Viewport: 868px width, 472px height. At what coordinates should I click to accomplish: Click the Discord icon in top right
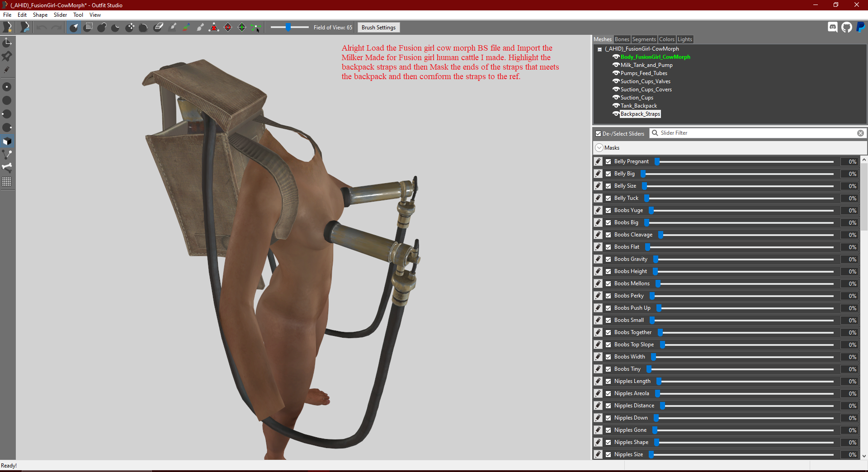pyautogui.click(x=833, y=28)
